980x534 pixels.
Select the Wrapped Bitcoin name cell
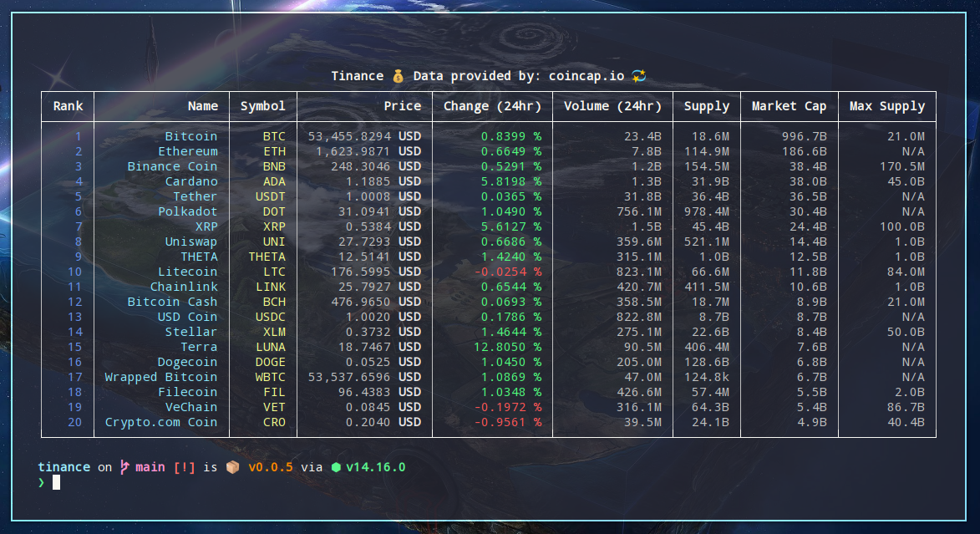click(161, 377)
